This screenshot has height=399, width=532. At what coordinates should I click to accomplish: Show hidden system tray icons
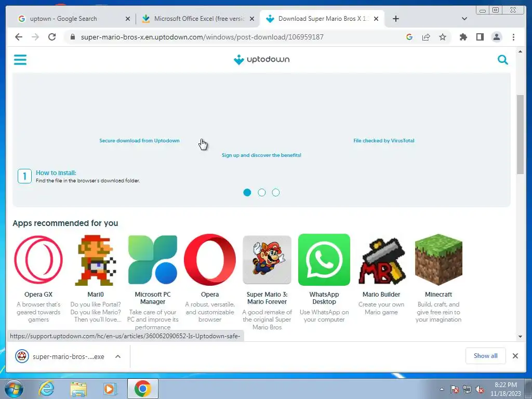[442, 389]
